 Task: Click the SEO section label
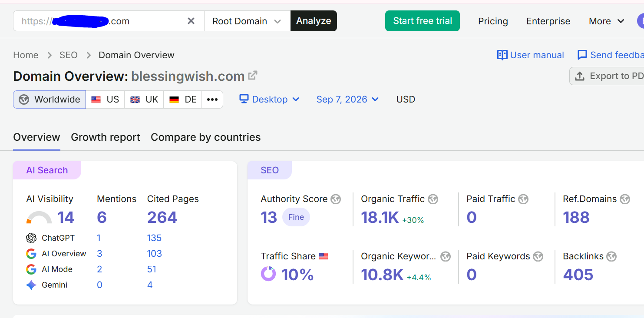270,170
